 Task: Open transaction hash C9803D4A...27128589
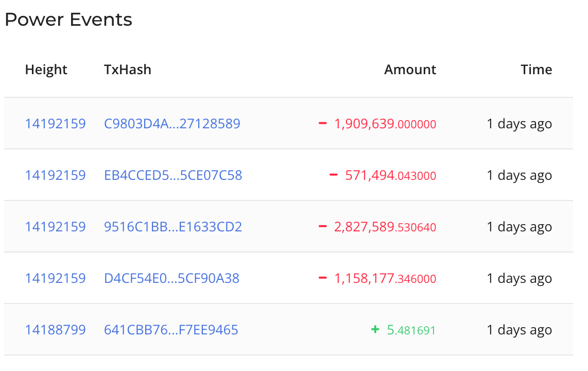coord(172,124)
